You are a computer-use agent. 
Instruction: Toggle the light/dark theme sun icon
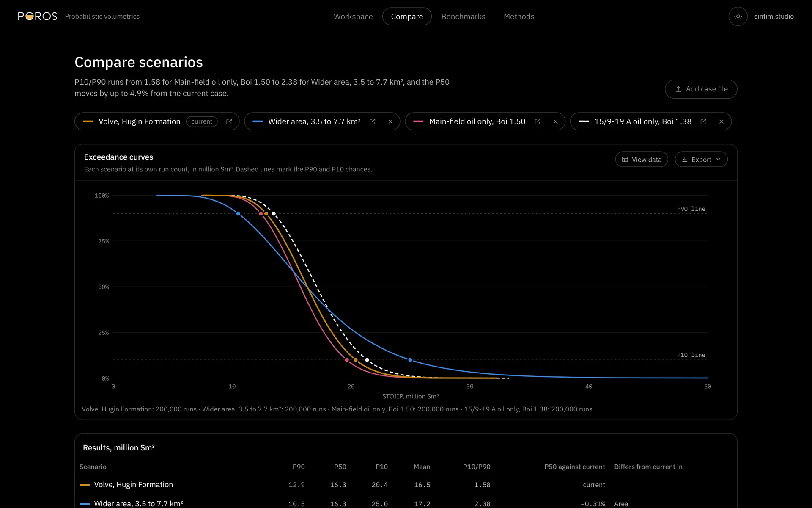(738, 17)
